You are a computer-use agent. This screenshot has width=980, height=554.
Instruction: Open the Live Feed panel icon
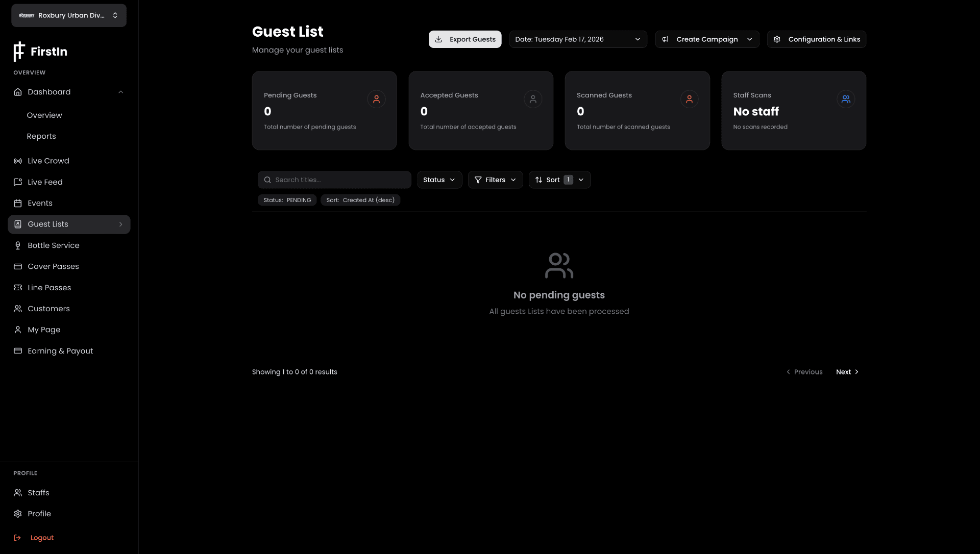click(17, 182)
